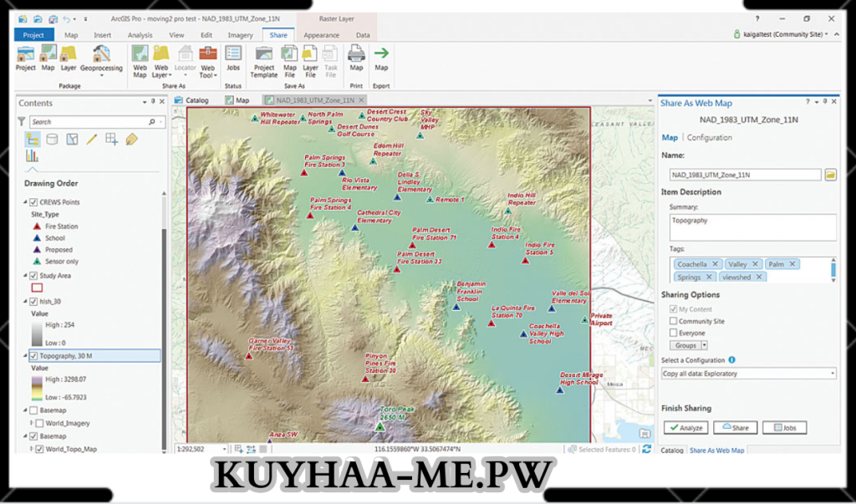Click the Jobs button in Finish Sharing
The width and height of the screenshot is (856, 504).
coord(784,428)
